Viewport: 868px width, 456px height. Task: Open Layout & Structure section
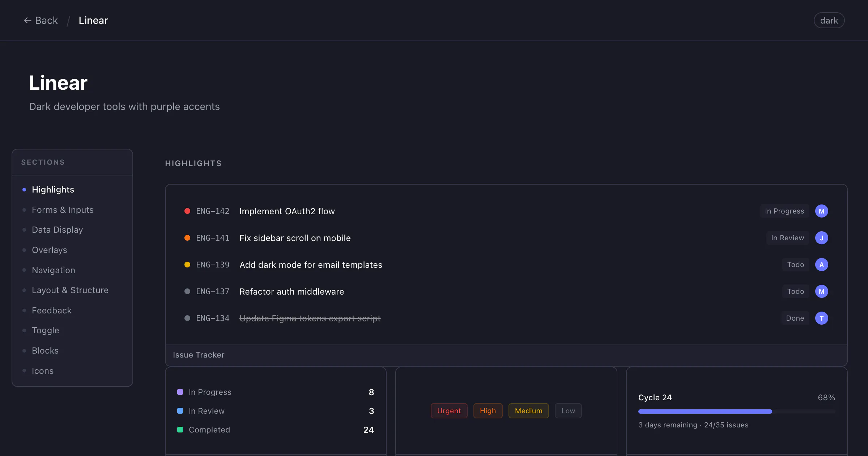[70, 290]
